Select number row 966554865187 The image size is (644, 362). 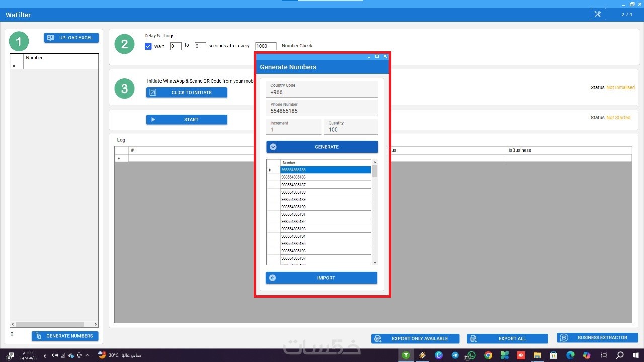click(x=326, y=185)
